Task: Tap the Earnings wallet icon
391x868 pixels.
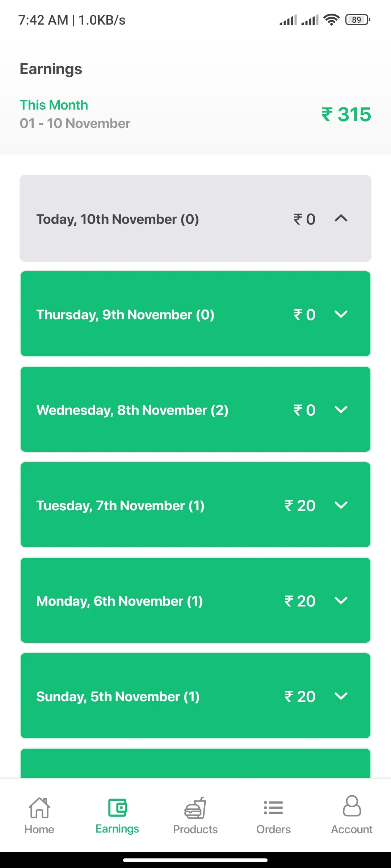Action: 118,808
